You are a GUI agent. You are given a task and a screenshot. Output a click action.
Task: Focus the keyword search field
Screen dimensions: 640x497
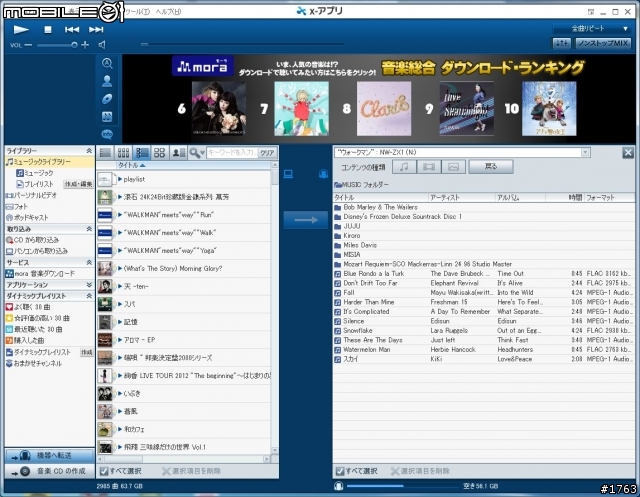(x=232, y=153)
